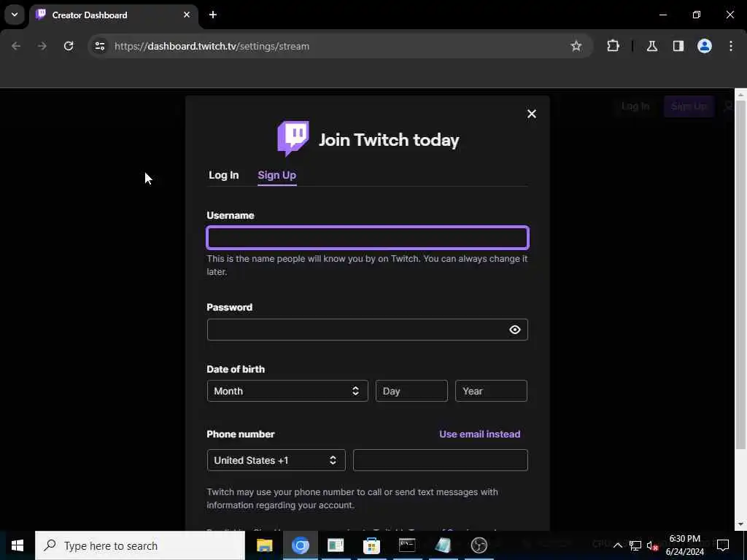Click the Twitch logo in dialog
The height and width of the screenshot is (560, 747).
(293, 139)
